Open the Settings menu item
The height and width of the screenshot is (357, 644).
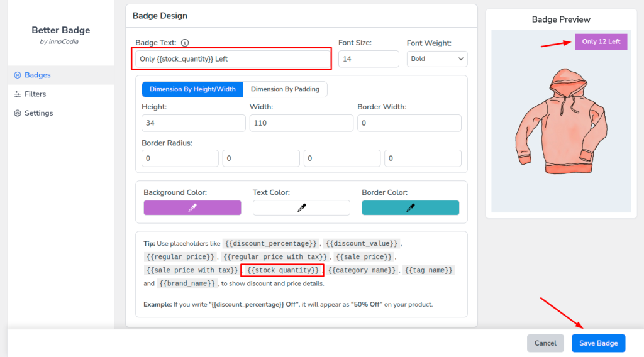pyautogui.click(x=38, y=113)
